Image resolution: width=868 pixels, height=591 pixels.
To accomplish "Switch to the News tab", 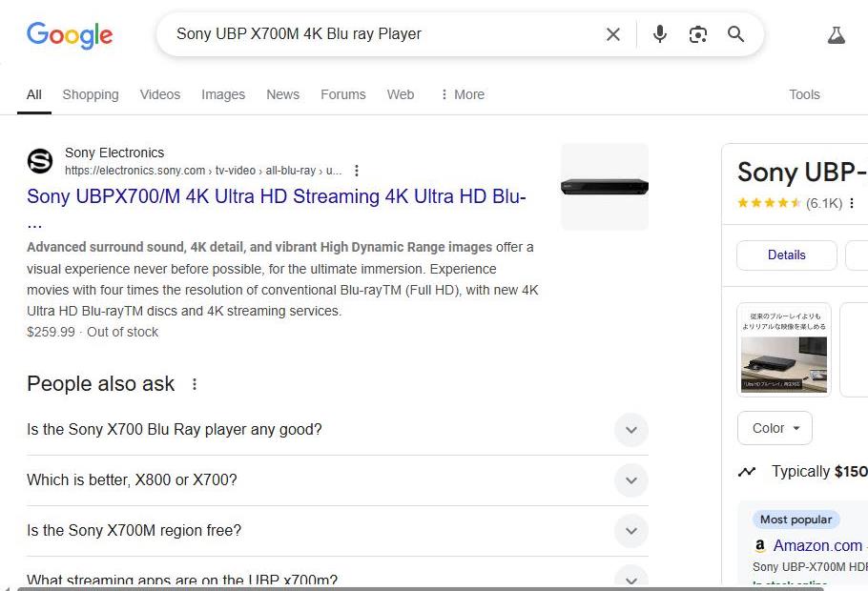I will pyautogui.click(x=283, y=94).
